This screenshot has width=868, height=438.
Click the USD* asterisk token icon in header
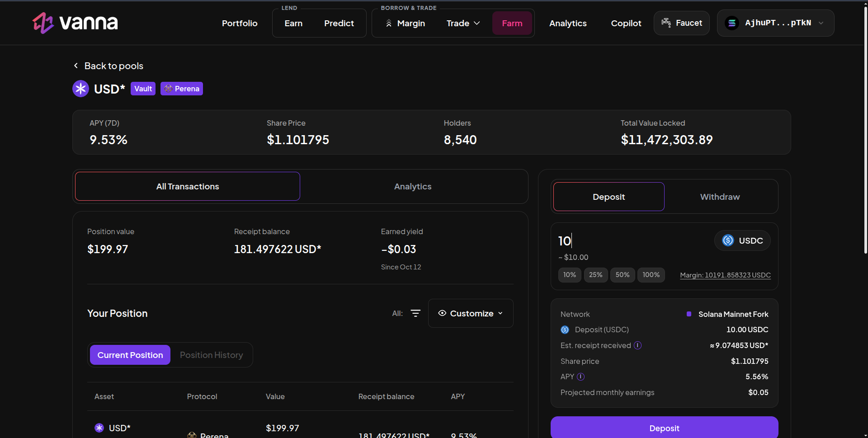pos(81,89)
